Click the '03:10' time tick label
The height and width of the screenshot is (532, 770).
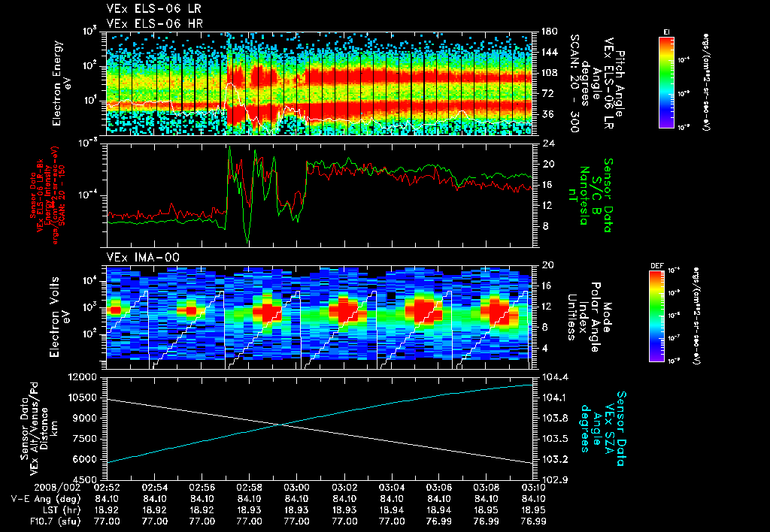tap(533, 488)
